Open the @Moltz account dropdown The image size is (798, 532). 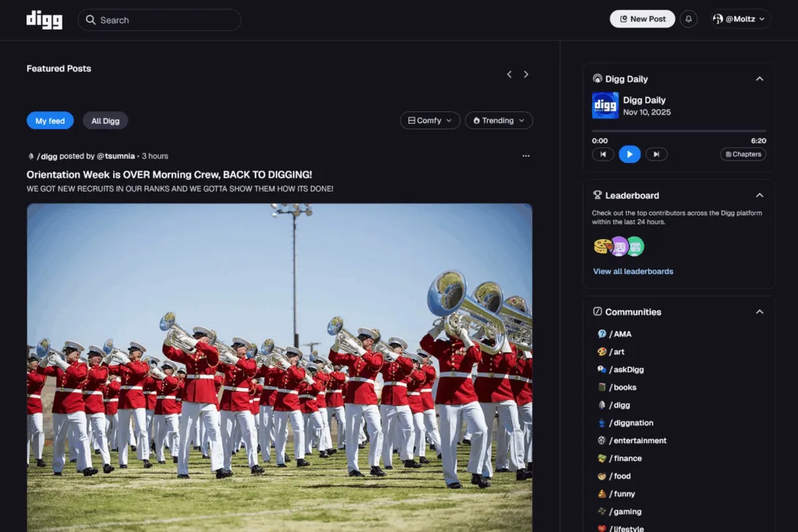click(x=738, y=19)
